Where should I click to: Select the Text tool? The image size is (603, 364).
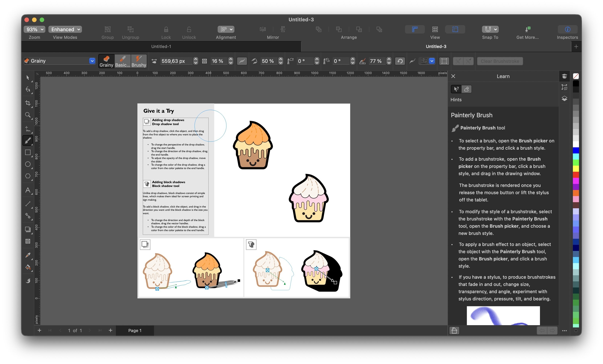28,190
